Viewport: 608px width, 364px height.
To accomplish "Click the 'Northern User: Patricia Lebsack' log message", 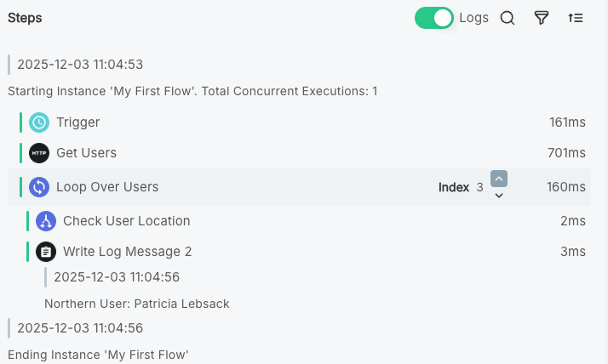I will coord(137,304).
